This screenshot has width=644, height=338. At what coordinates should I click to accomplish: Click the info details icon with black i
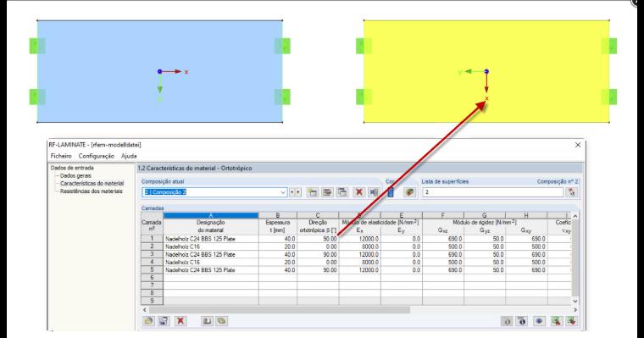522,321
